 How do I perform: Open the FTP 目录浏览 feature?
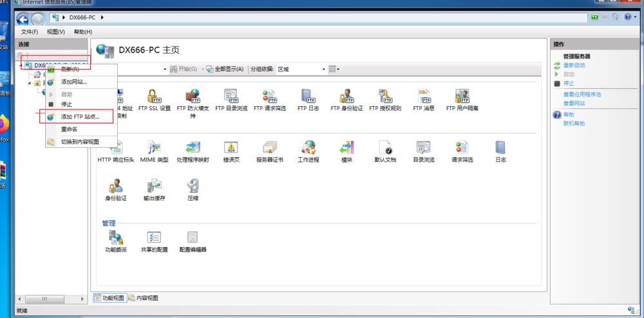(x=231, y=100)
